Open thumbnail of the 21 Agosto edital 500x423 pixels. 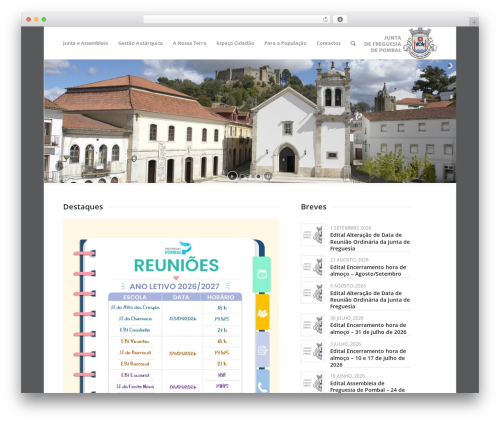pyautogui.click(x=313, y=267)
